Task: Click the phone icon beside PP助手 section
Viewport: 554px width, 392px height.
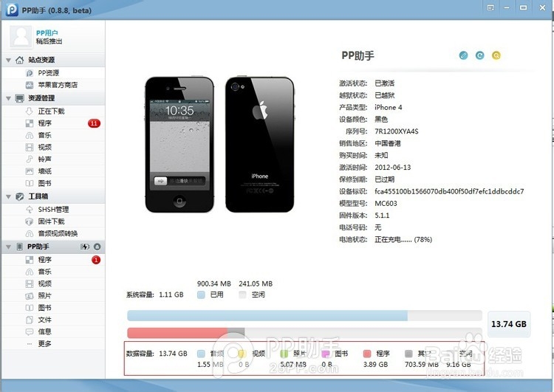Action: (x=20, y=247)
